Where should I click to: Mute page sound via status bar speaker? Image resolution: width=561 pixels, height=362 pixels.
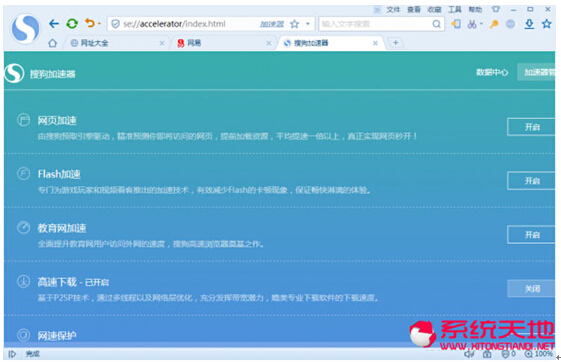[469, 354]
